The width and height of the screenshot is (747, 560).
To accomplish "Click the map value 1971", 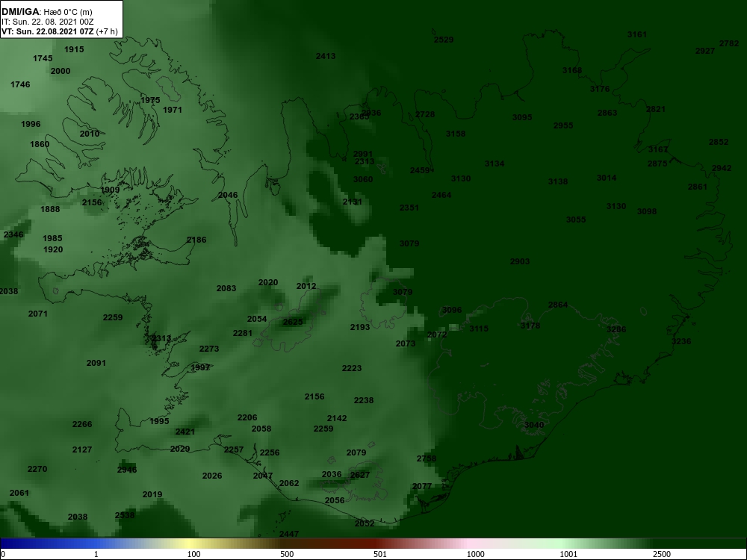I will click(173, 110).
